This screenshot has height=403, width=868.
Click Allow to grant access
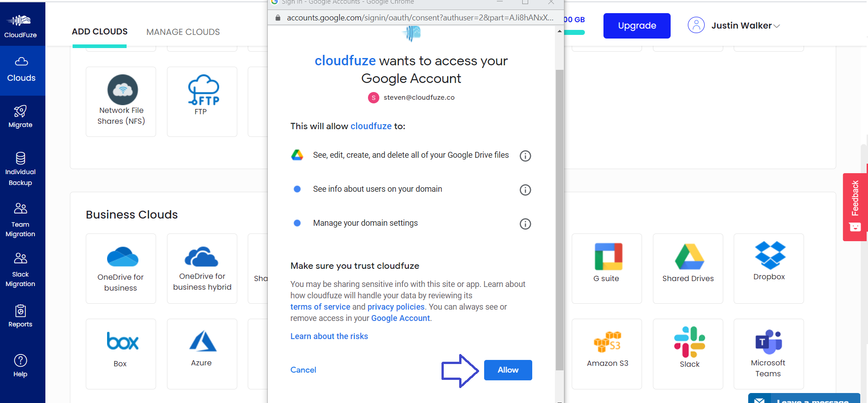(x=508, y=370)
